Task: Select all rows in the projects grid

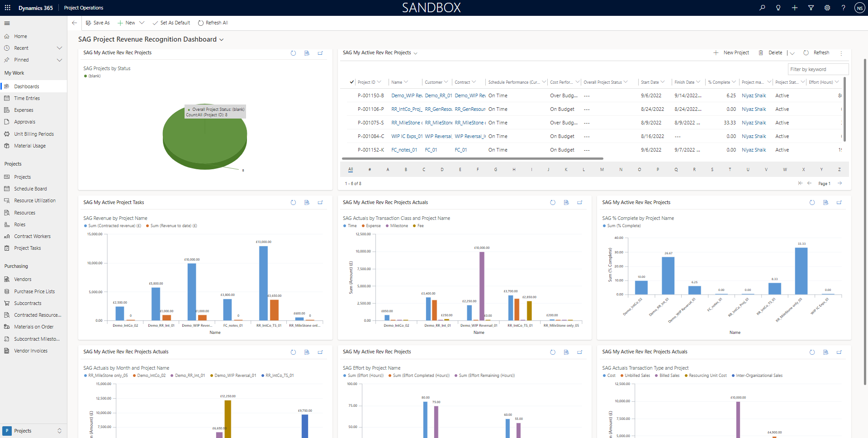Action: [x=351, y=82]
